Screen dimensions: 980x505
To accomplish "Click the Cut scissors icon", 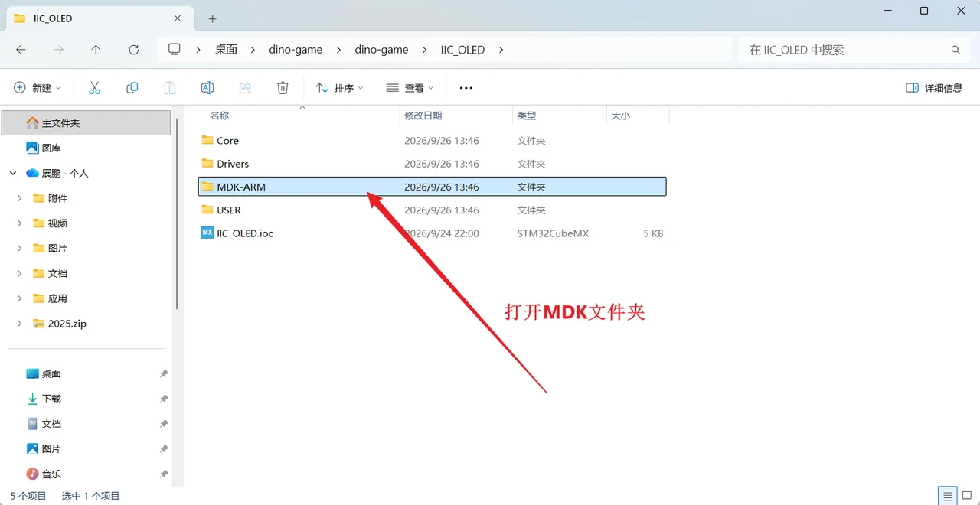I will tap(95, 88).
